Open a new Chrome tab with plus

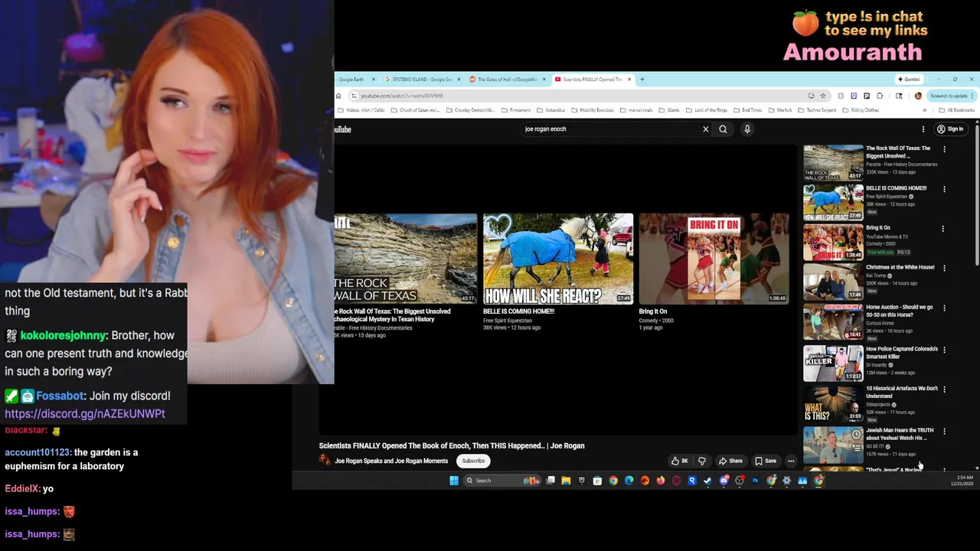pos(642,80)
